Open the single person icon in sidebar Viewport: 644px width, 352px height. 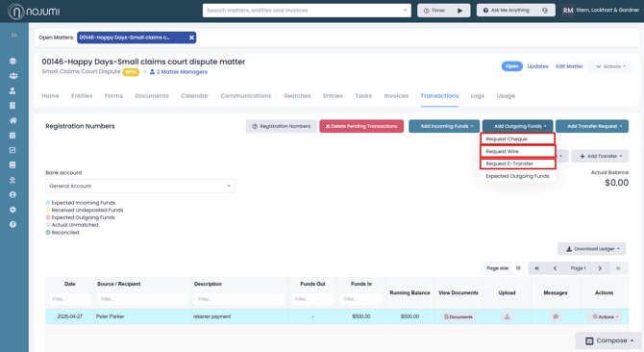(x=12, y=90)
